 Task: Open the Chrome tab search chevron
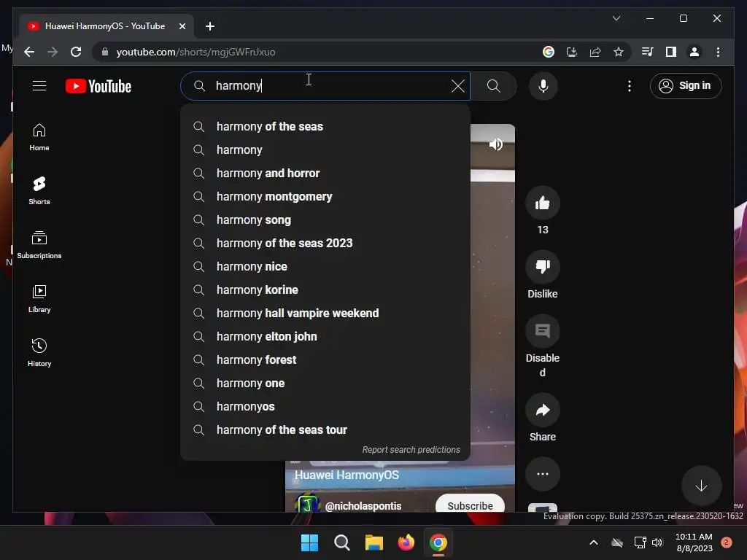pos(616,18)
